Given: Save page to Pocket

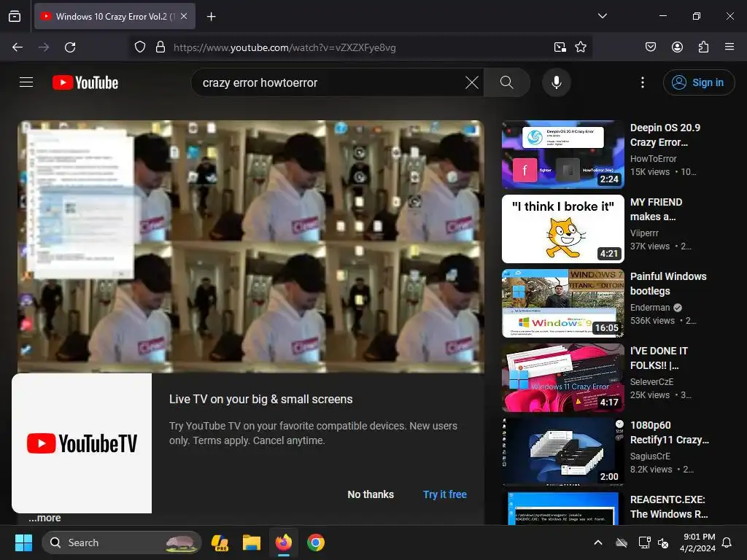Looking at the screenshot, I should coord(651,47).
